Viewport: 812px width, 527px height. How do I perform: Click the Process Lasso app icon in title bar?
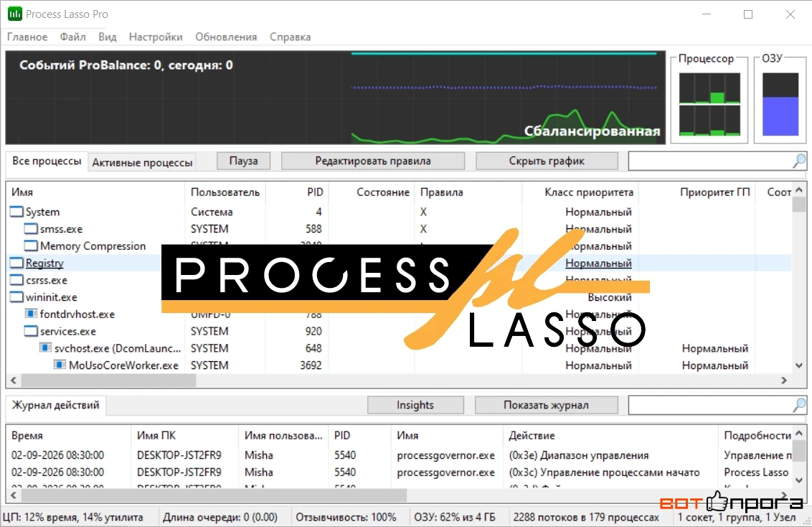point(14,14)
